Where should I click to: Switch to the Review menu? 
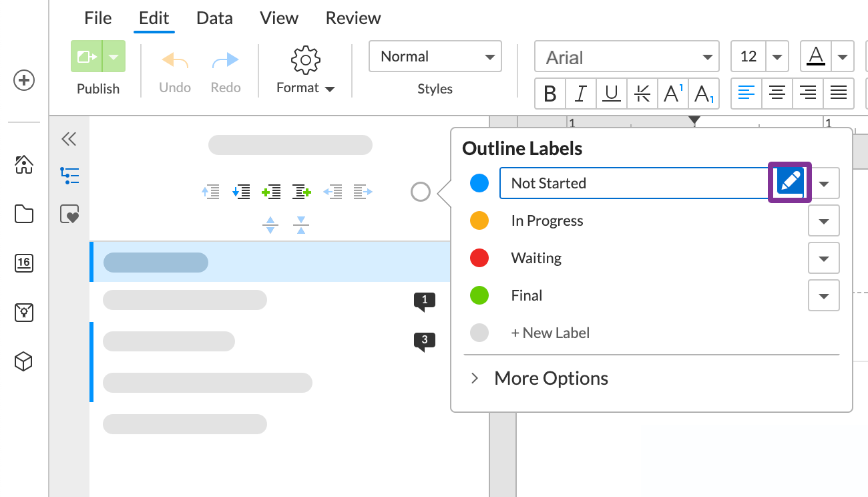[353, 18]
